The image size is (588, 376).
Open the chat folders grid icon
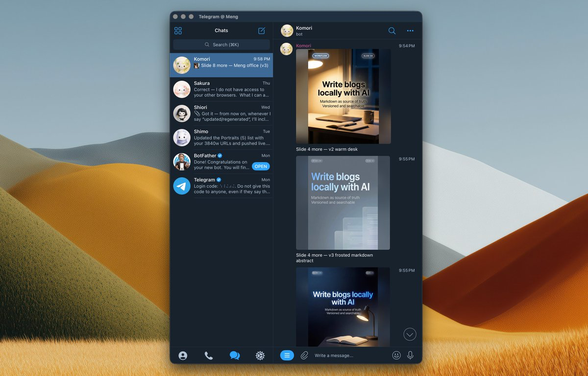tap(178, 31)
